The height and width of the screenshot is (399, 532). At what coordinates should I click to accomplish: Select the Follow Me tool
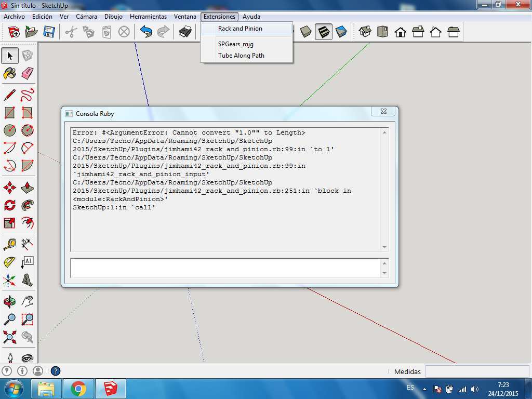click(x=27, y=205)
